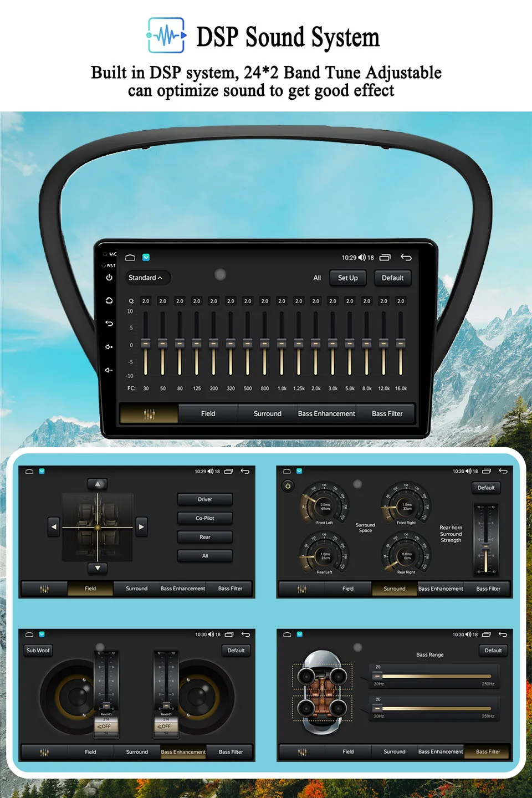532x798 pixels.
Task: Tap the side back button on the head unit bezel
Action: (x=109, y=324)
